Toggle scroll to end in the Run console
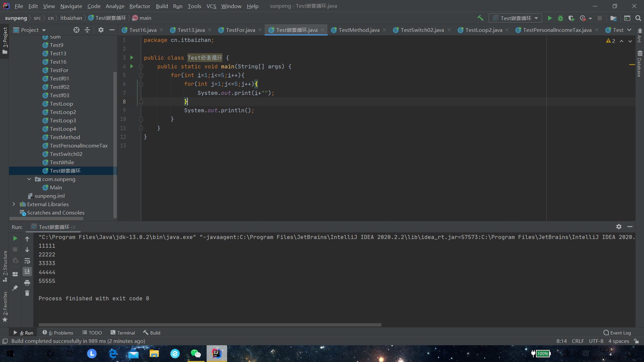644x362 pixels. coord(27,271)
